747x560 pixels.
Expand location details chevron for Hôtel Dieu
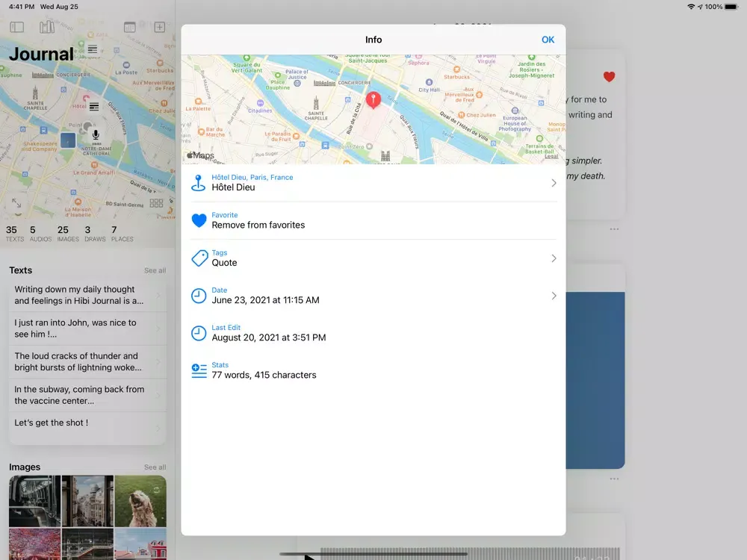554,183
